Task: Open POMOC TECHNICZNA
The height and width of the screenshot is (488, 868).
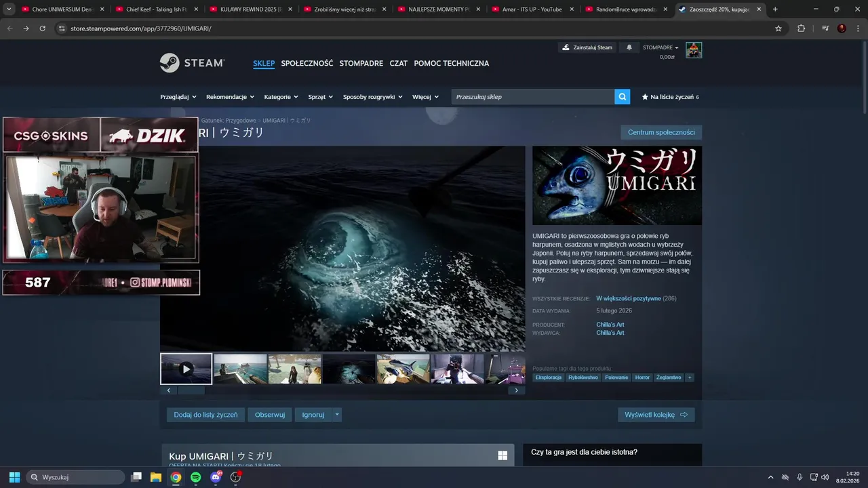Action: pyautogui.click(x=452, y=63)
